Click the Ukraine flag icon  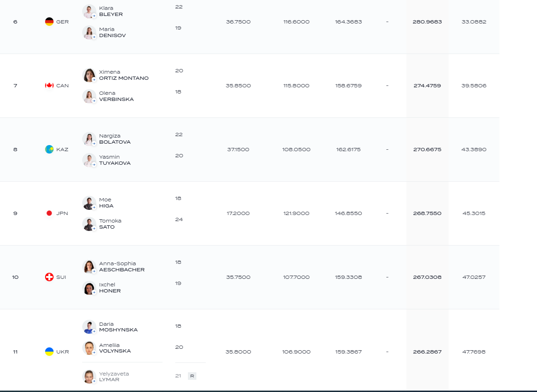(49, 352)
